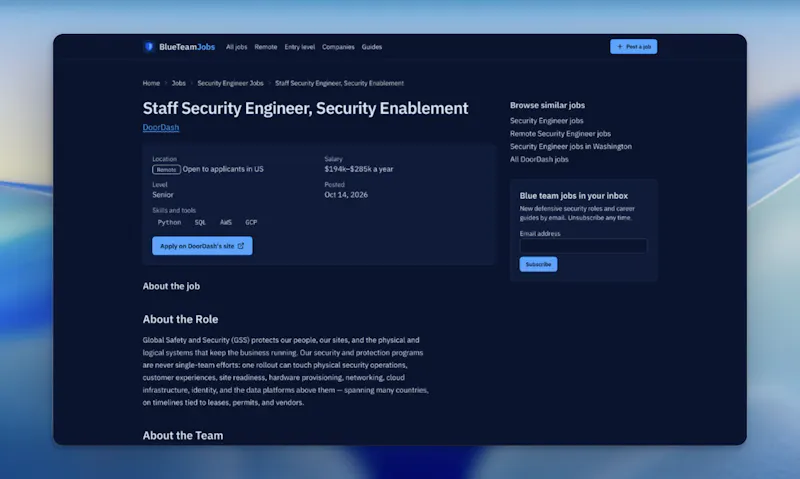Image resolution: width=800 pixels, height=479 pixels.
Task: Click the job title heading
Action: tap(305, 108)
